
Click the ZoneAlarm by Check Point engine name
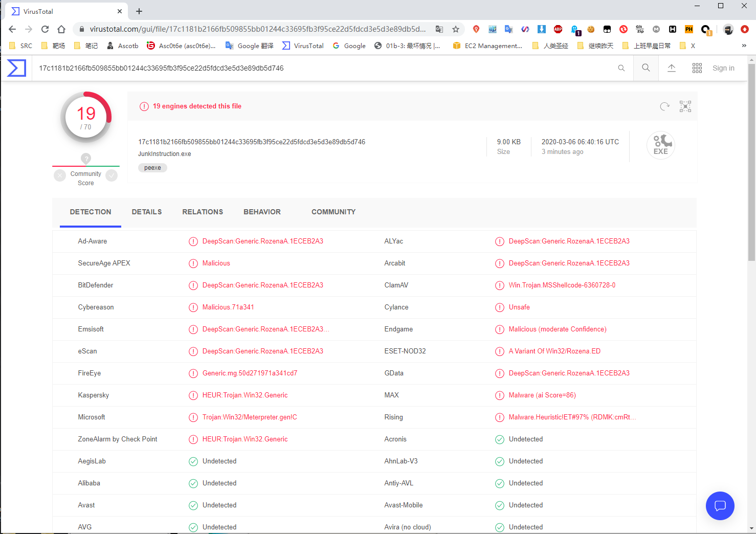point(118,439)
